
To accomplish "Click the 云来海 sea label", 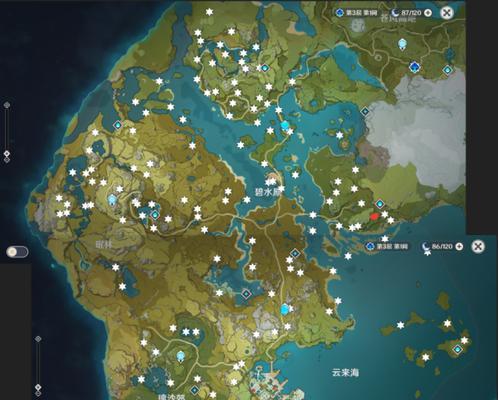I will 345,372.
